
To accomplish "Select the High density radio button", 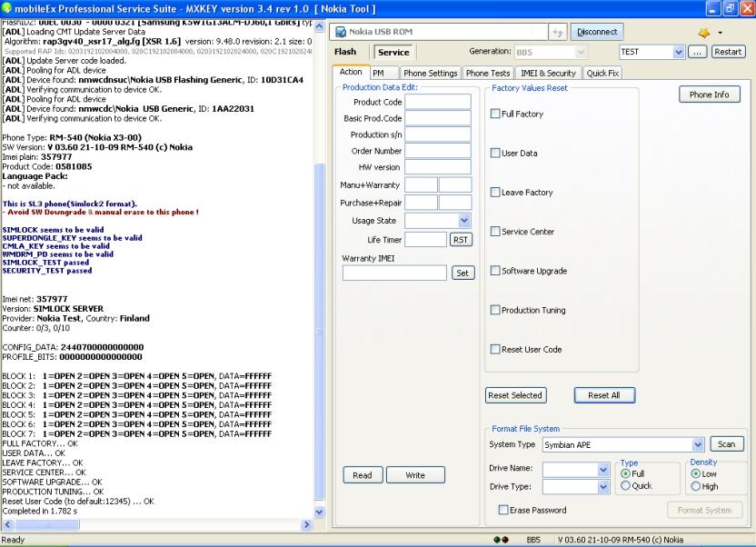I will pos(695,486).
